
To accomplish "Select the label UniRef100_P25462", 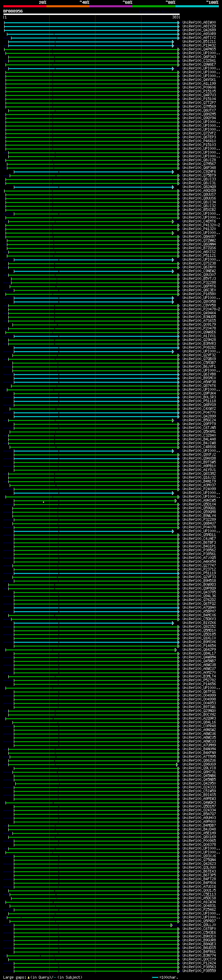I will (199, 910).
